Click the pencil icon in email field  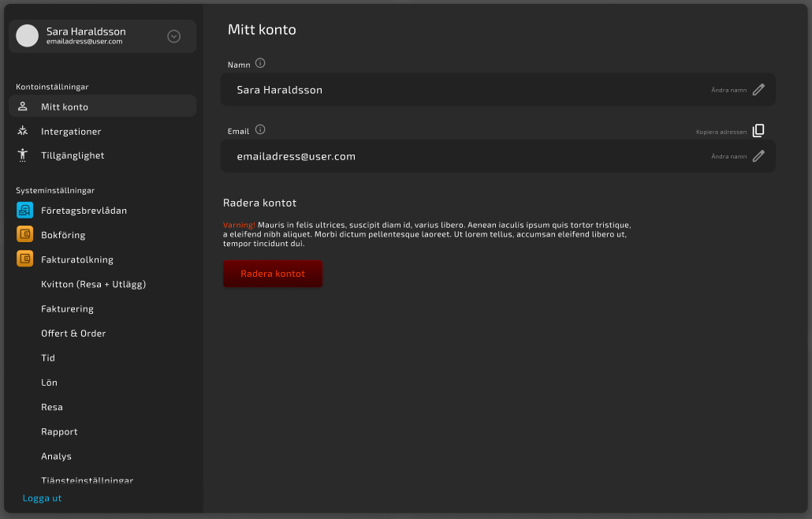758,156
